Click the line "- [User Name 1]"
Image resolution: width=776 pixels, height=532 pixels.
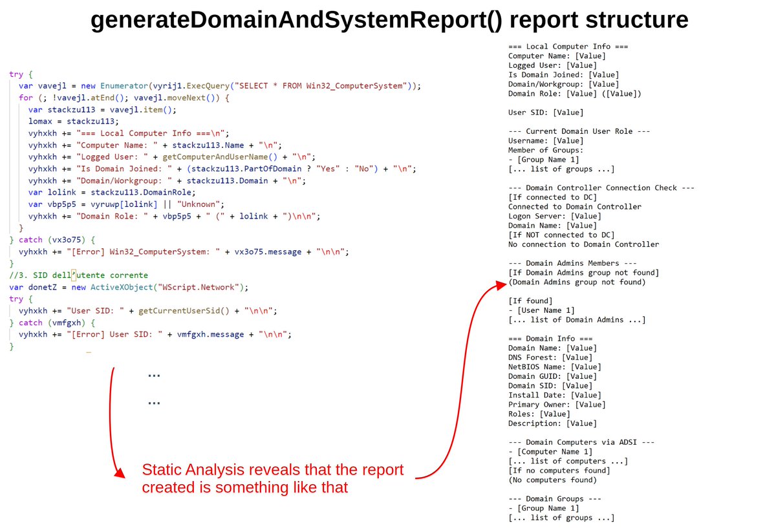tap(541, 310)
